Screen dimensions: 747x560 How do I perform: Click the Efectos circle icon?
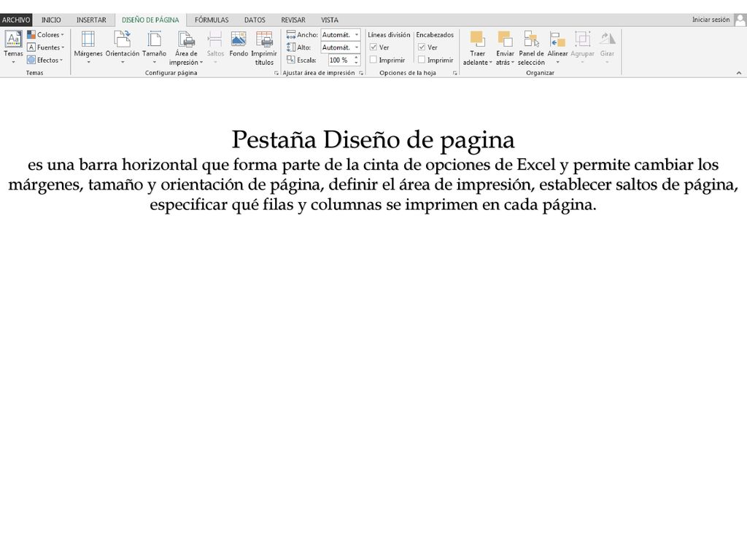click(31, 60)
